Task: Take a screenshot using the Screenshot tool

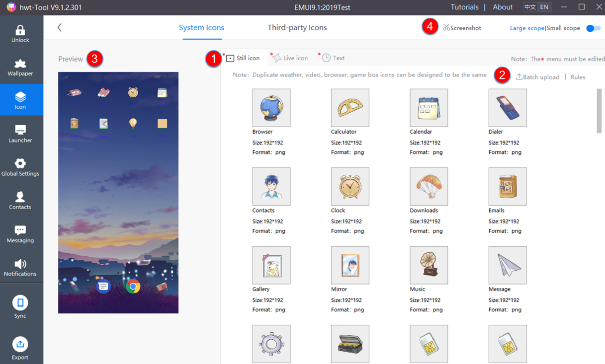Action: pos(461,28)
